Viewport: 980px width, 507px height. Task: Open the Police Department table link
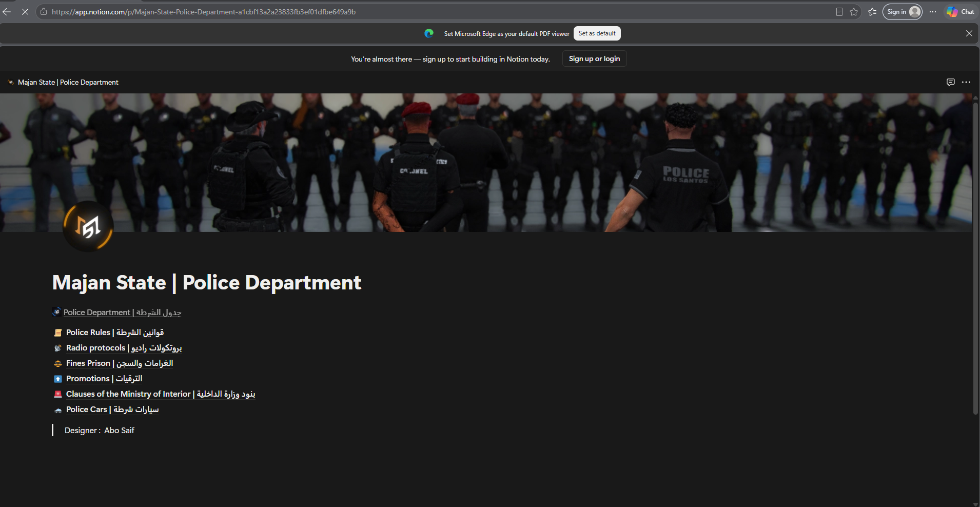[x=122, y=312]
